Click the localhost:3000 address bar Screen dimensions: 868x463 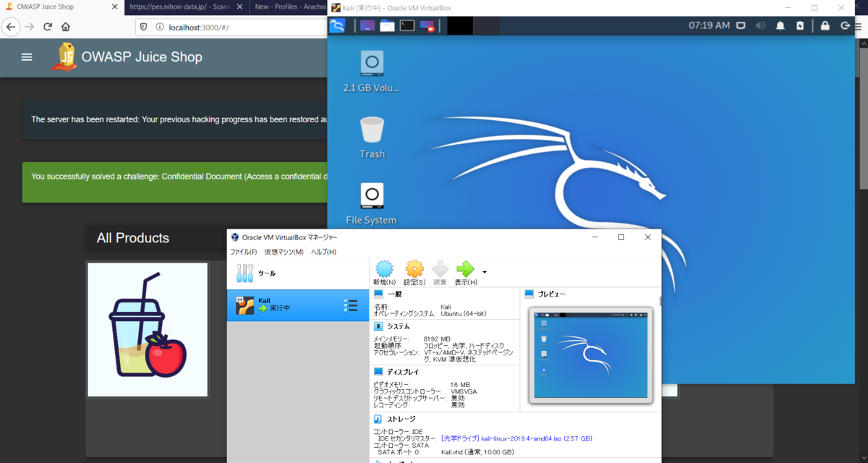coord(231,27)
